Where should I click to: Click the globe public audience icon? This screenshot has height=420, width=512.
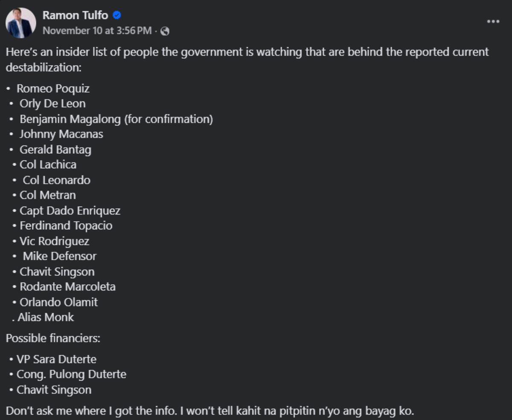(x=165, y=31)
